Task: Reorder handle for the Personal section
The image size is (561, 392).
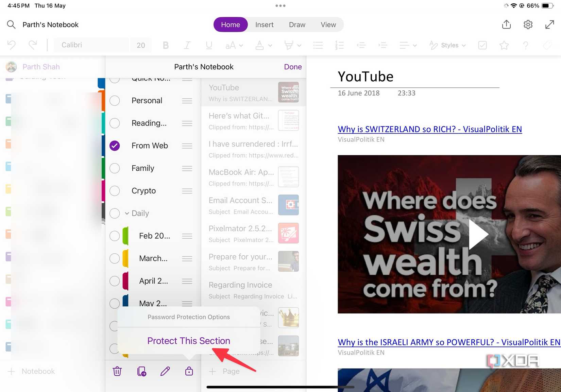Action: 187,101
